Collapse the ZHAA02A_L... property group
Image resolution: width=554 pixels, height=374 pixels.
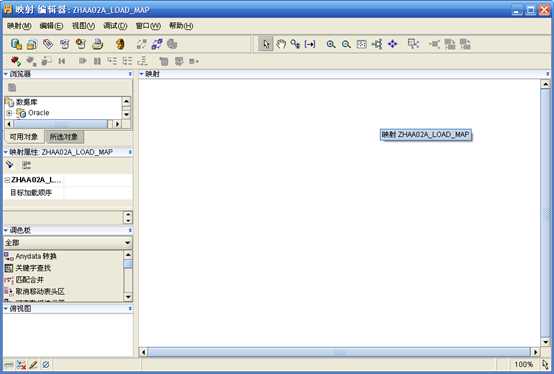click(x=7, y=180)
